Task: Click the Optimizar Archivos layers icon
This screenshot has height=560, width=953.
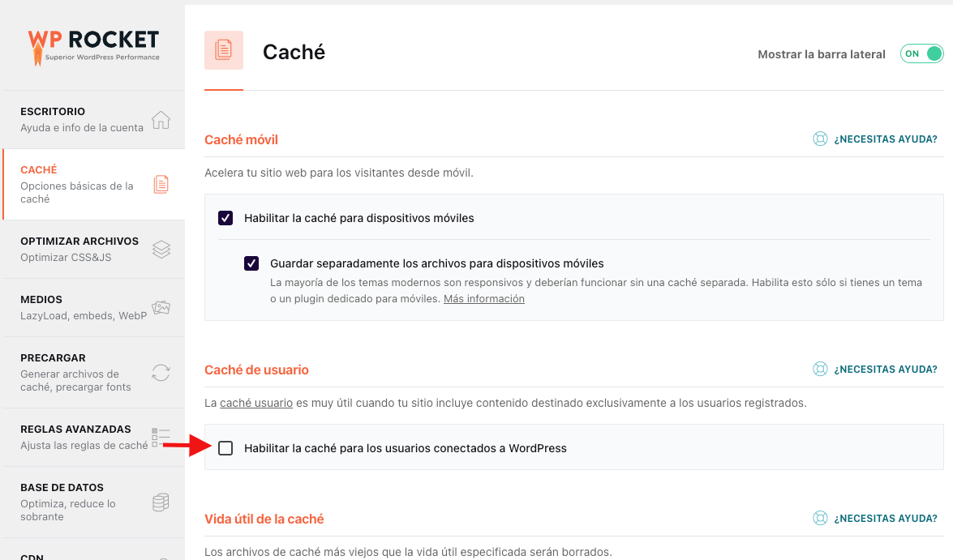Action: pyautogui.click(x=161, y=249)
